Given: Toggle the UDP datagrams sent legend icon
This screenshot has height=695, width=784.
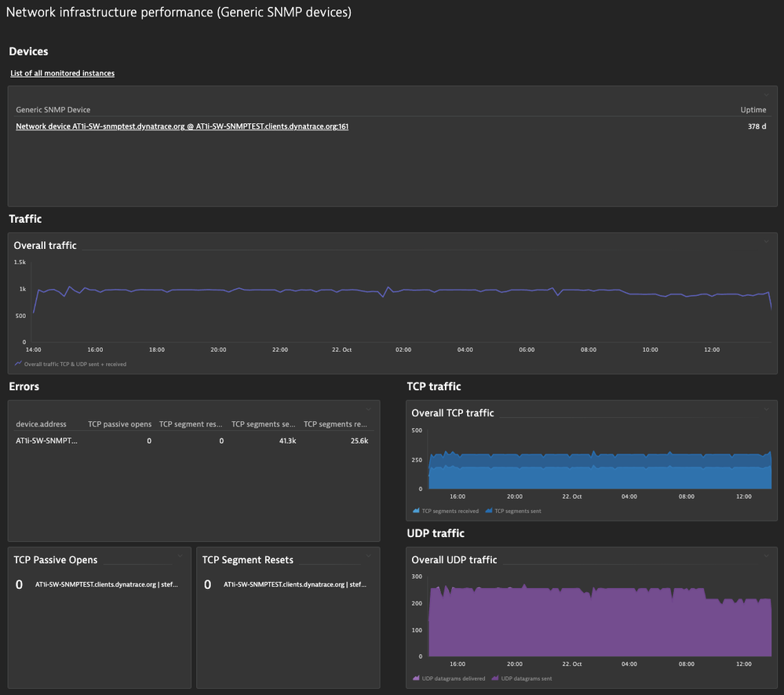Looking at the screenshot, I should click(495, 679).
